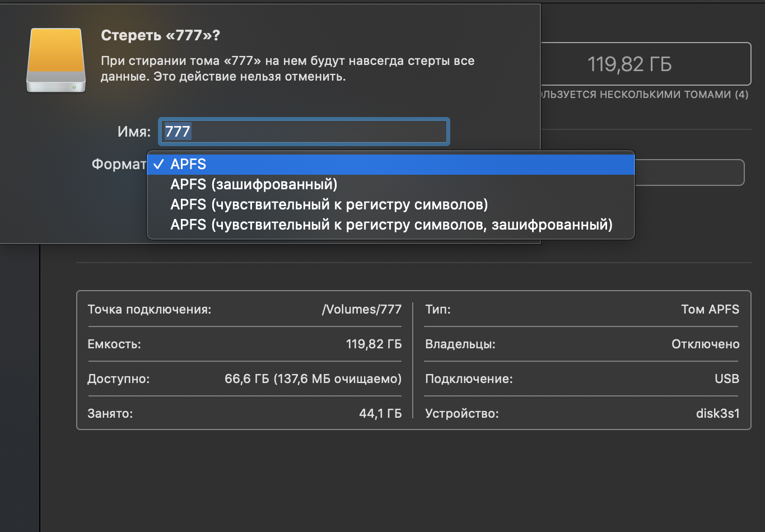The image size is (765, 532).
Task: Click the 44,1 ГБ used value
Action: coord(380,413)
